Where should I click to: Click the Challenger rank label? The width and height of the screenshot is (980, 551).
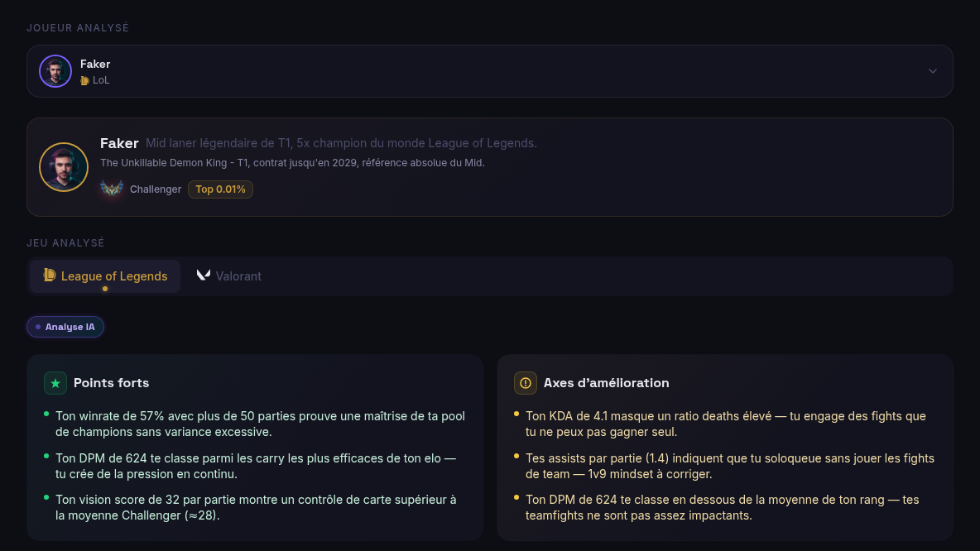coord(156,189)
